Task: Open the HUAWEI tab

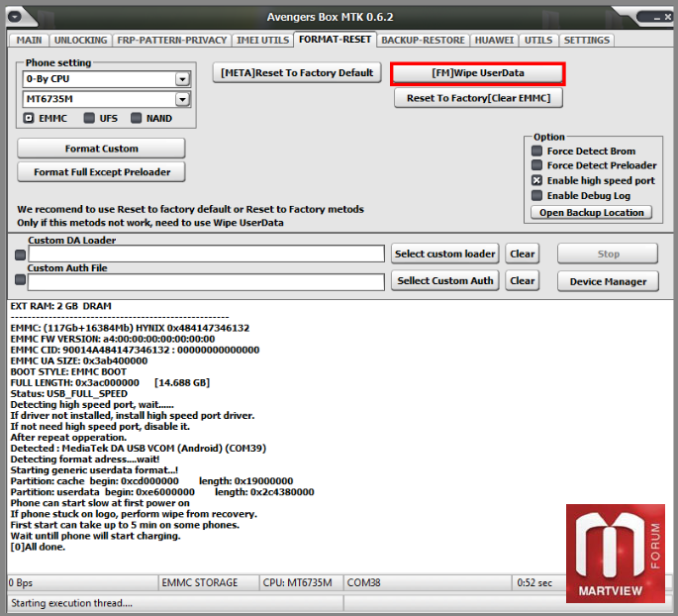Action: click(494, 41)
